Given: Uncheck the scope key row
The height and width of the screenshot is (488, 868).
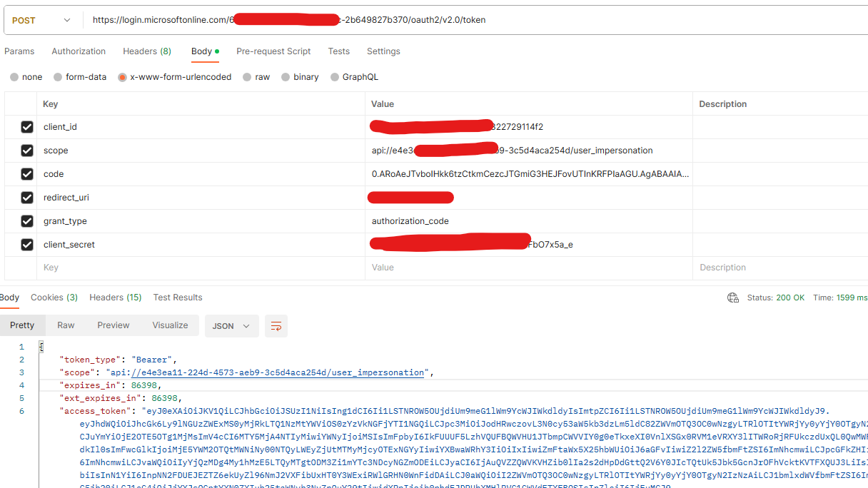Looking at the screenshot, I should 27,151.
